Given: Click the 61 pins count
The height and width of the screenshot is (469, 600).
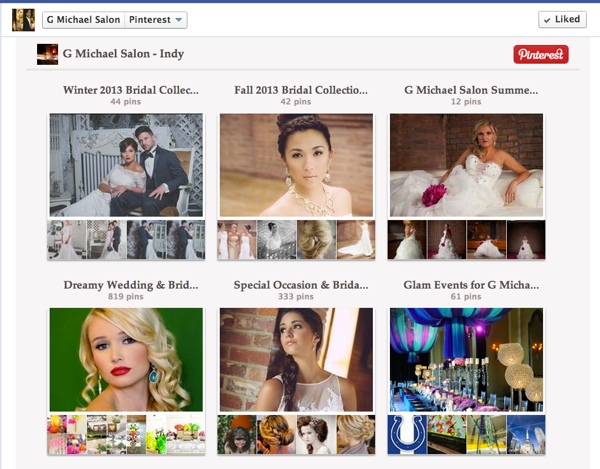Looking at the screenshot, I should click(x=466, y=297).
